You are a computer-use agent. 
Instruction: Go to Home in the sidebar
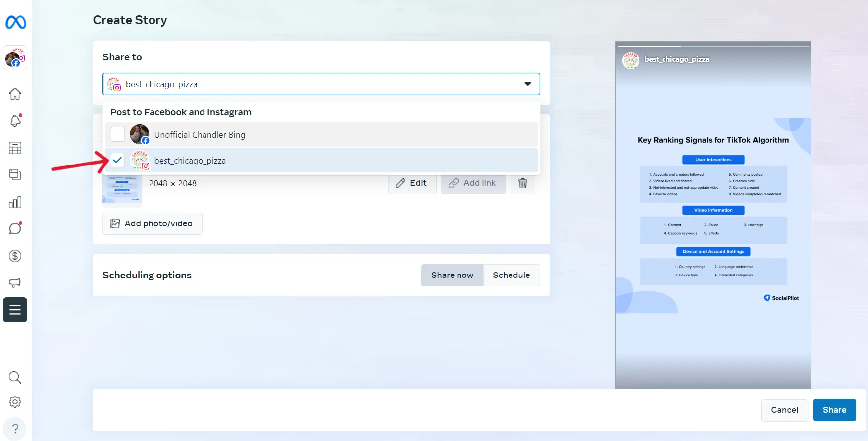point(15,94)
